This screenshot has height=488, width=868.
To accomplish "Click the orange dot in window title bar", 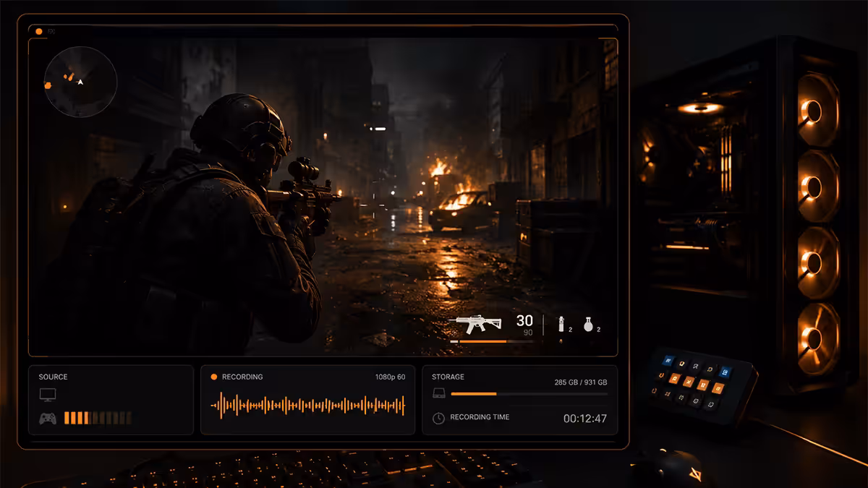I will (x=39, y=31).
